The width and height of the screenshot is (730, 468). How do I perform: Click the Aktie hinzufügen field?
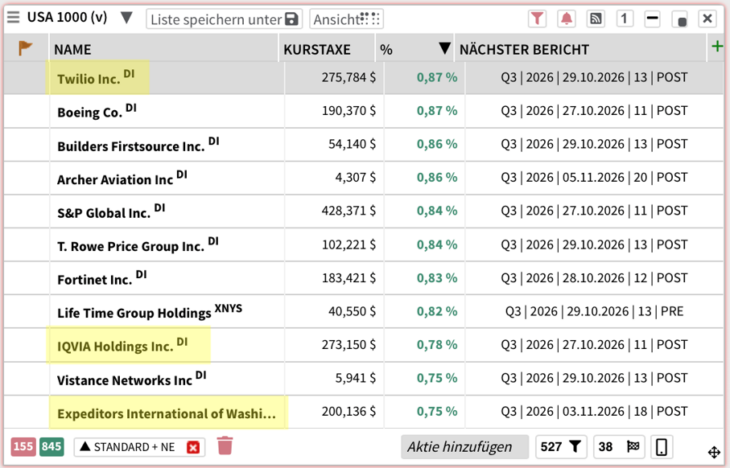click(x=465, y=447)
